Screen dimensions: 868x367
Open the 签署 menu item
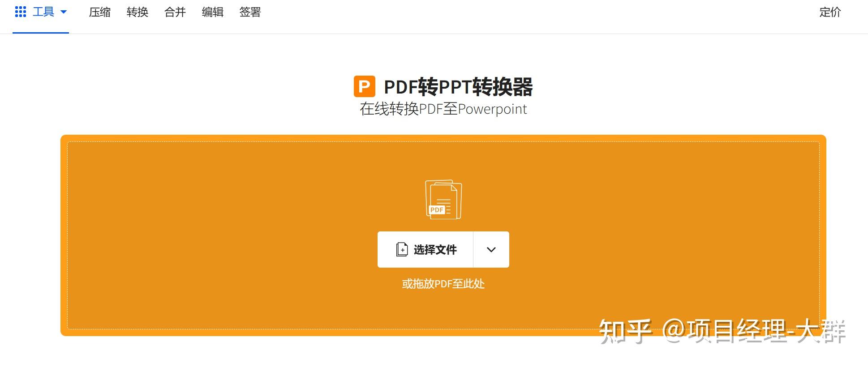tap(250, 12)
